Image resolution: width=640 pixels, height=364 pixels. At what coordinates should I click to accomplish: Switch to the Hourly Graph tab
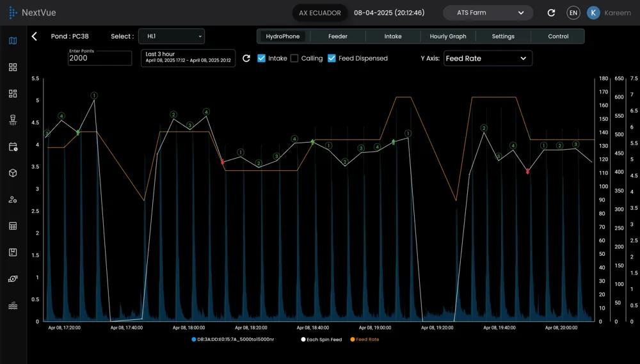448,36
